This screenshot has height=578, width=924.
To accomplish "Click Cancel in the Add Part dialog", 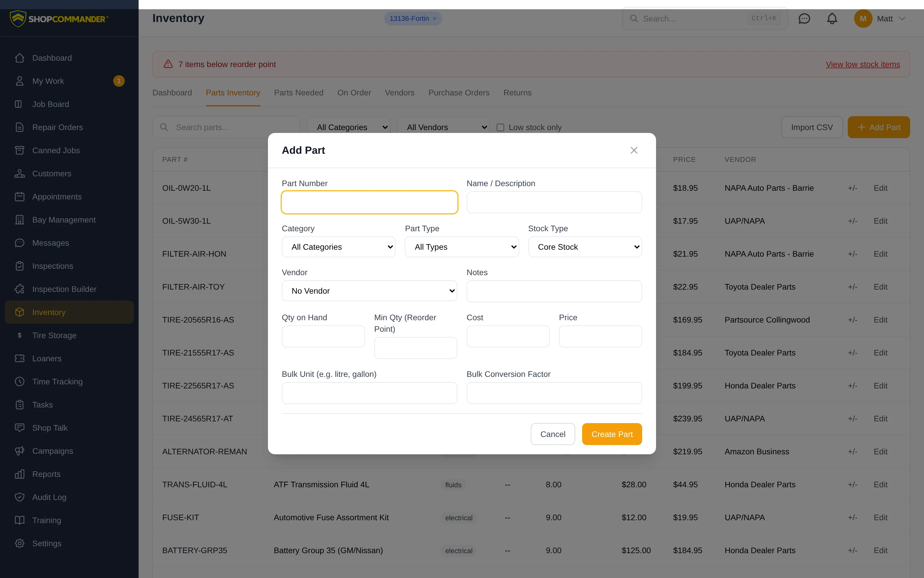I will 552,434.
